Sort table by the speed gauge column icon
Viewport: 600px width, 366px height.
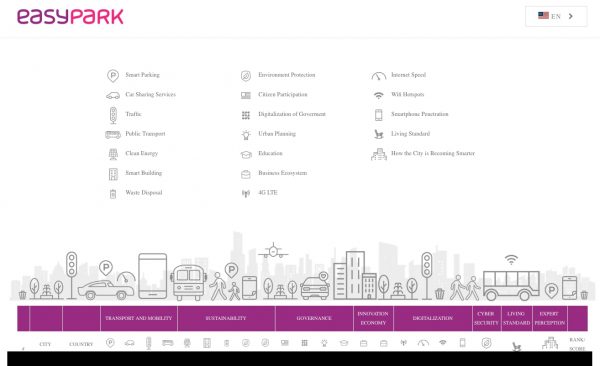tap(423, 343)
